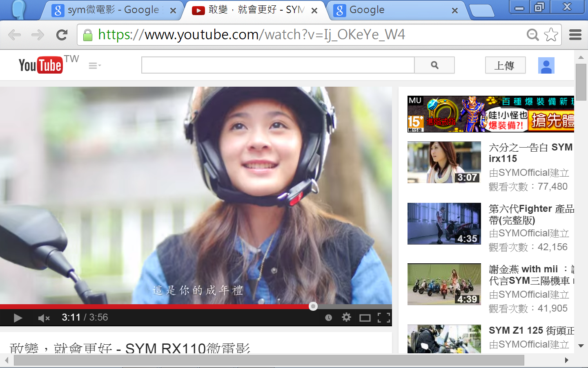588x368 pixels.
Task: Open a new browser tab
Action: [x=482, y=11]
